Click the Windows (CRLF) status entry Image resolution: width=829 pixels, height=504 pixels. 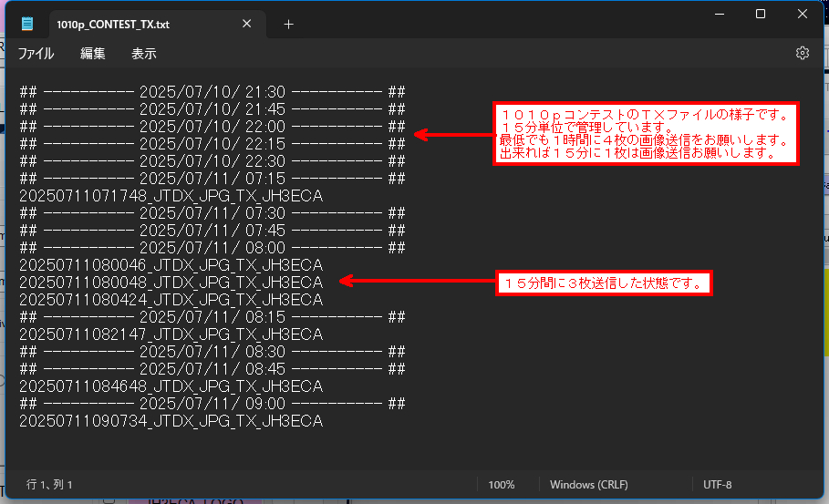[588, 485]
